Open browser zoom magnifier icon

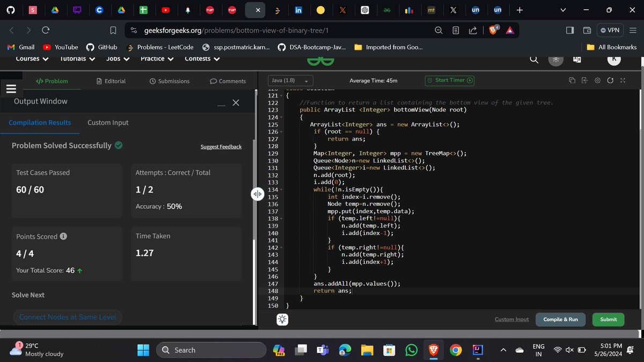[x=438, y=30]
